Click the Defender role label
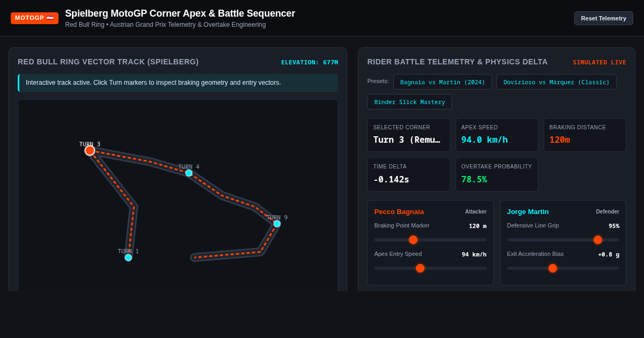This screenshot has height=338, width=644. (608, 211)
